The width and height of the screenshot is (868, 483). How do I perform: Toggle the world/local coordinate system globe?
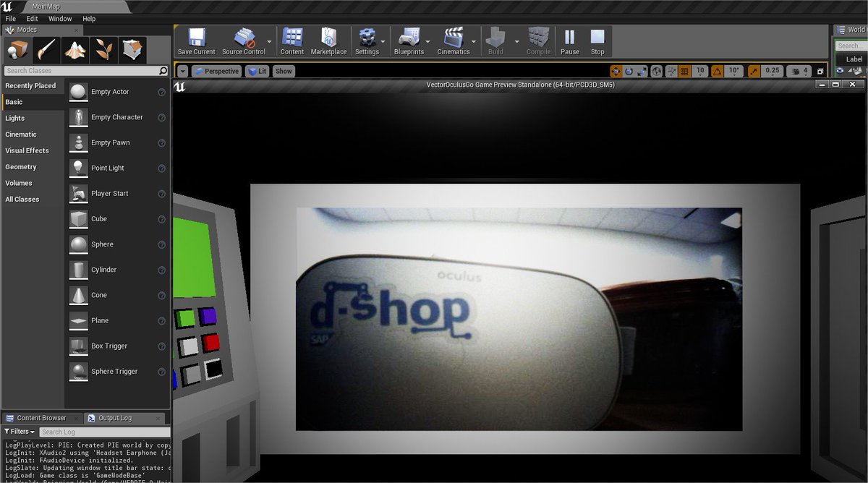click(x=656, y=71)
